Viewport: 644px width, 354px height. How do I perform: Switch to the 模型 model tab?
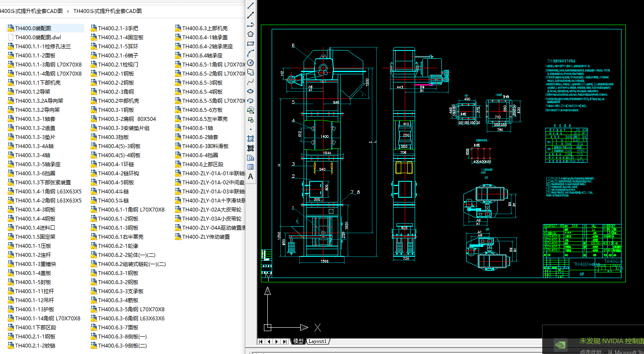(298, 341)
